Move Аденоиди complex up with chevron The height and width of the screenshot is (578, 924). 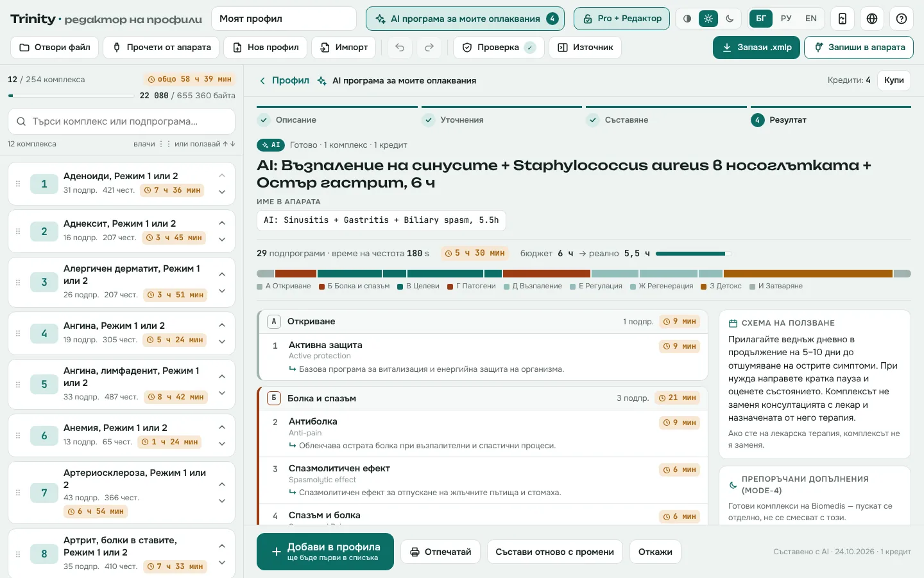tap(222, 175)
